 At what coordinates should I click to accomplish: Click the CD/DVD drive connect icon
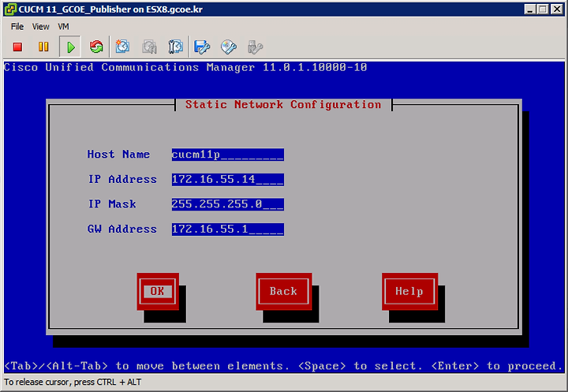pos(229,47)
